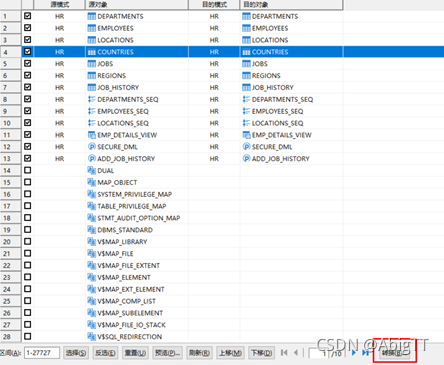Check the V$MAP_FILE row 21 checkbox
Image resolution: width=444 pixels, height=365 pixels.
tap(28, 253)
